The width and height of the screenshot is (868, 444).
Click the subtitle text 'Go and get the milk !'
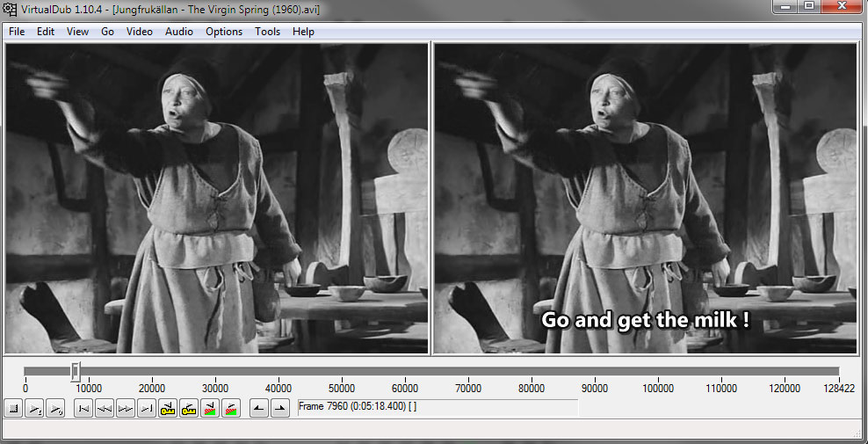point(646,320)
